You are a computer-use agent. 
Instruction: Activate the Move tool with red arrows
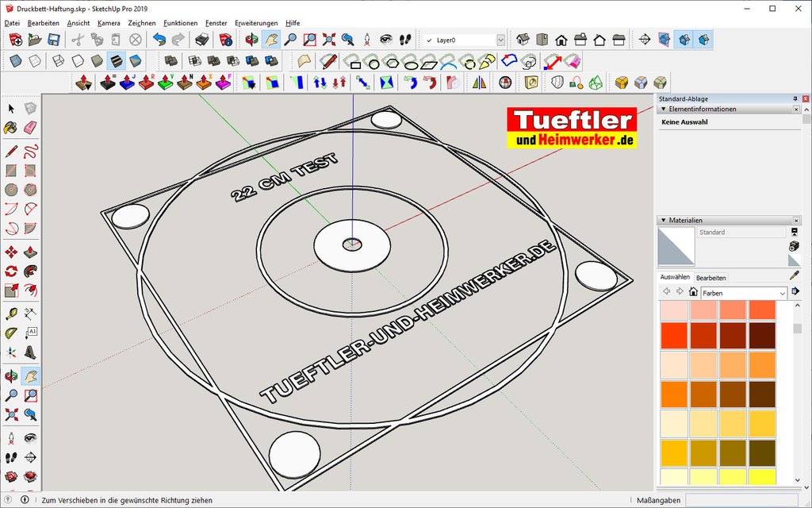tap(11, 252)
